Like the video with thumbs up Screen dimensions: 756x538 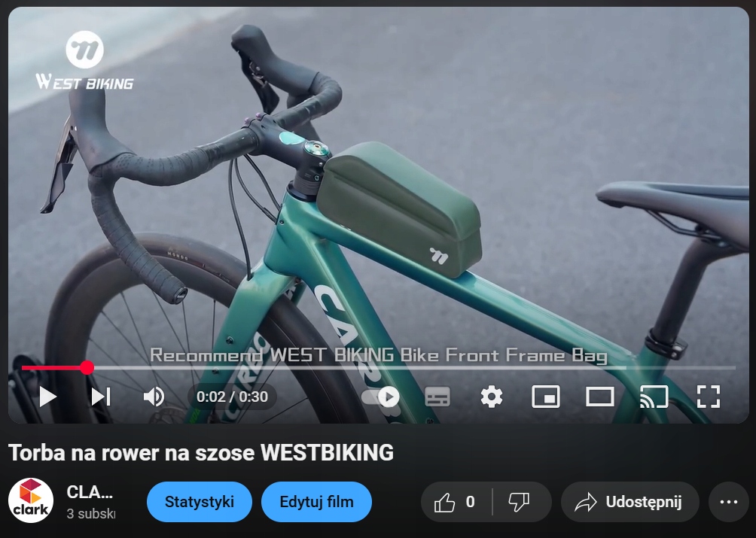[456, 502]
